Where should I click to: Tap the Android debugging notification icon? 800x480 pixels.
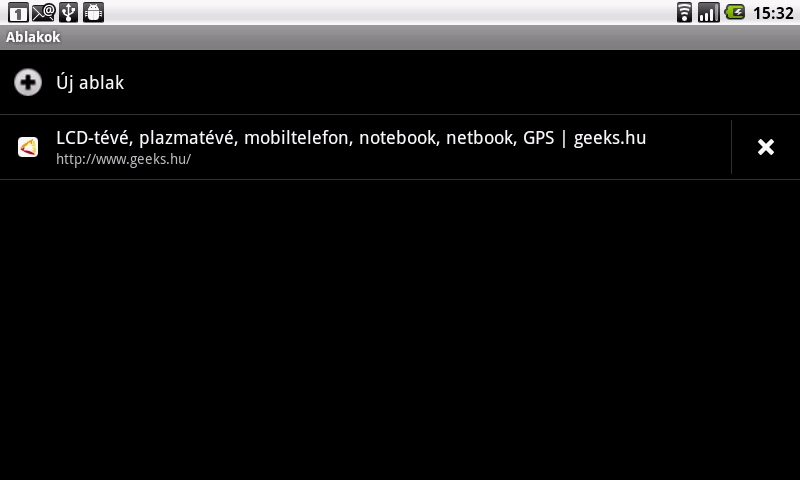(x=93, y=13)
